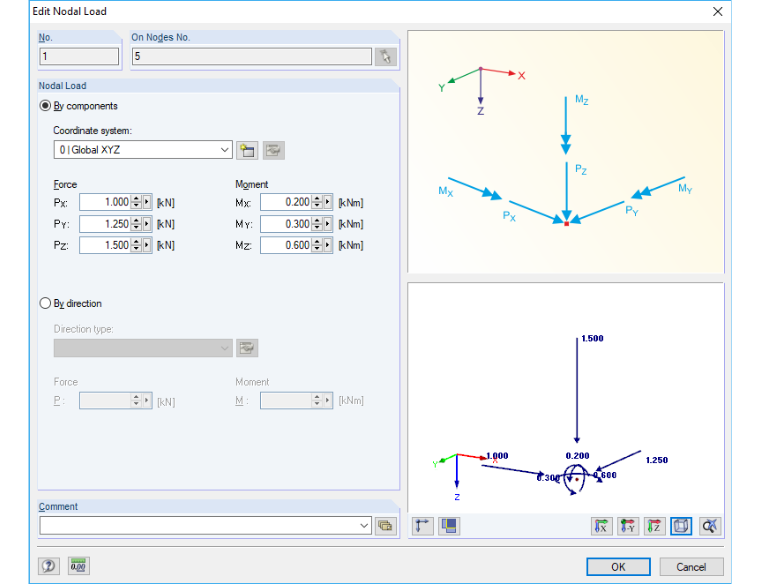Open the units and decimal places icon
Viewport: 760px width, 584px height.
79,566
